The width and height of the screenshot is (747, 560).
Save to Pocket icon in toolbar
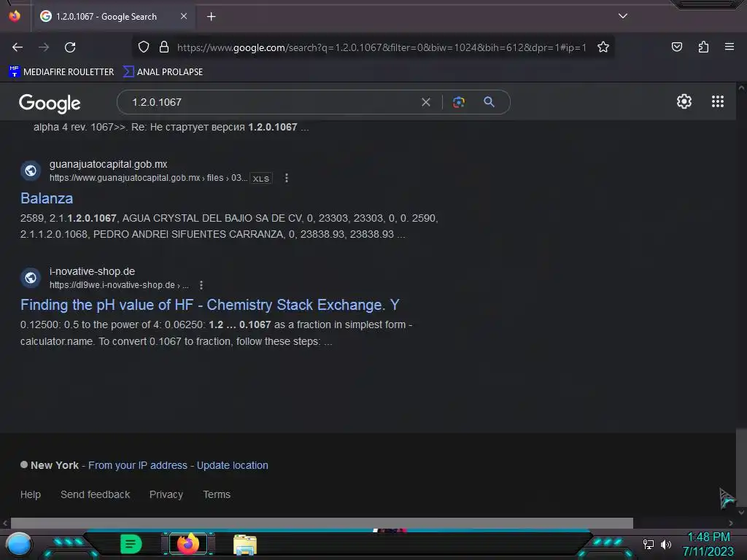[x=676, y=47]
